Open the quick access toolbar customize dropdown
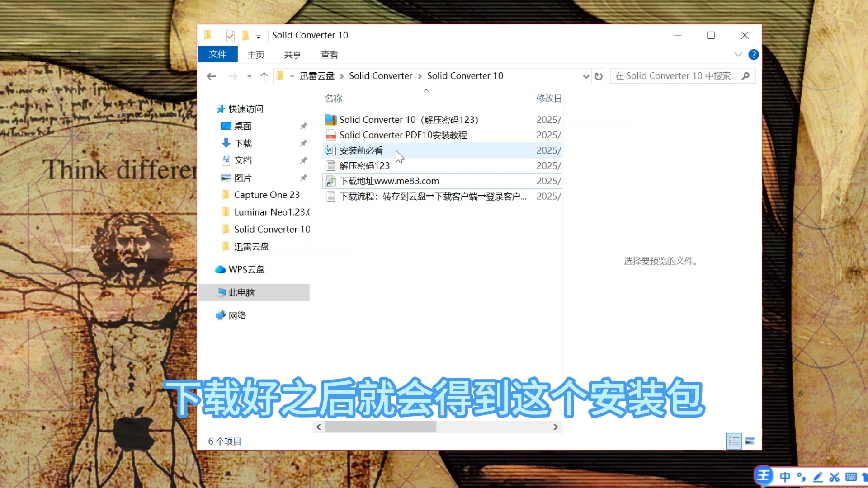Screen dimensions: 868x488 259,36
